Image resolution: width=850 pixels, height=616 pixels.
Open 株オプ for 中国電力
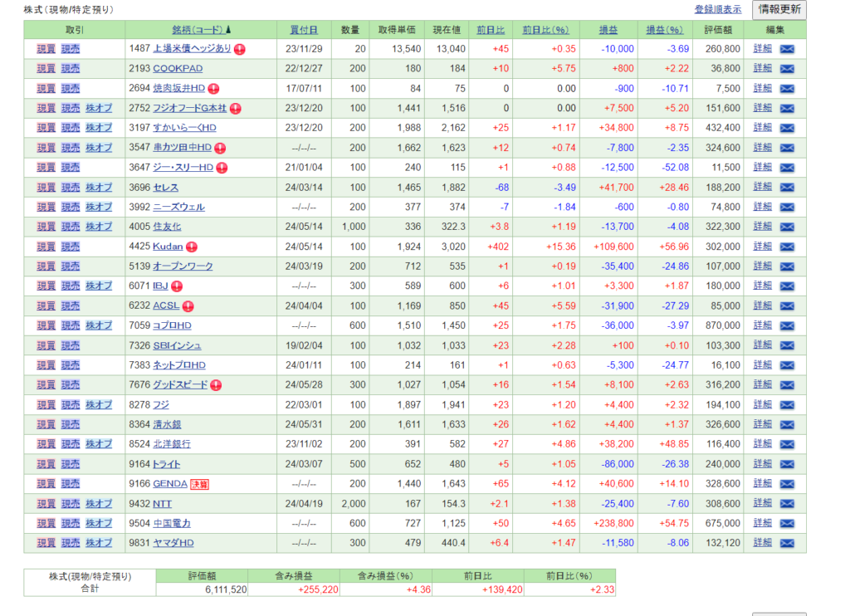pos(98,523)
